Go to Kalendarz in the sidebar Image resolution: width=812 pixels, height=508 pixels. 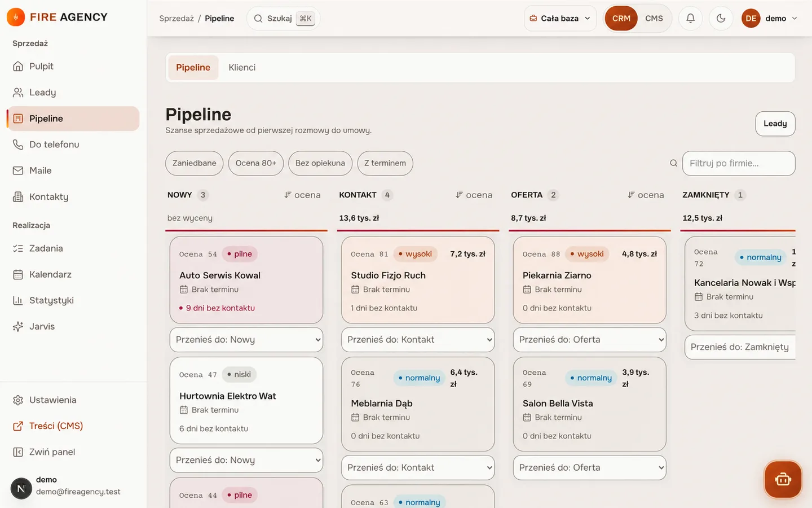tap(73, 274)
